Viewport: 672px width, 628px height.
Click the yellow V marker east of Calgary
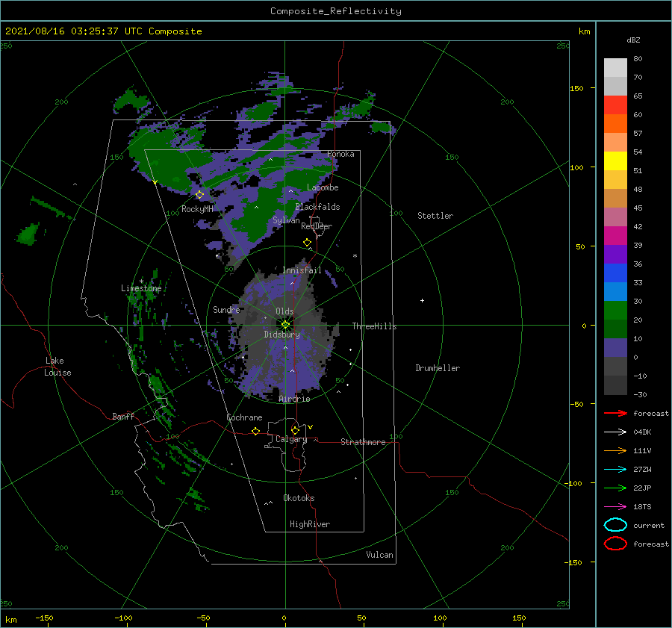[x=311, y=427]
